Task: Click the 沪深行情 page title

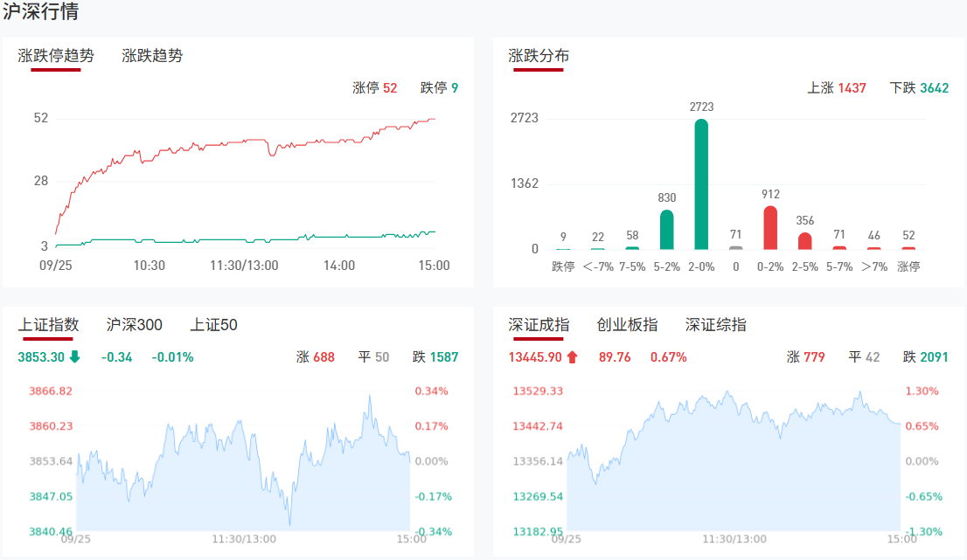Action: (x=40, y=12)
